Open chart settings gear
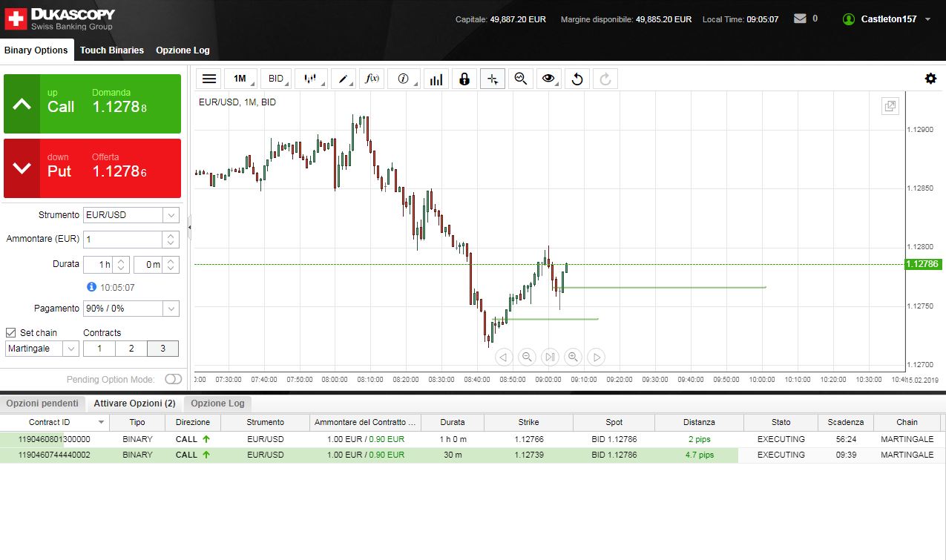 click(930, 79)
